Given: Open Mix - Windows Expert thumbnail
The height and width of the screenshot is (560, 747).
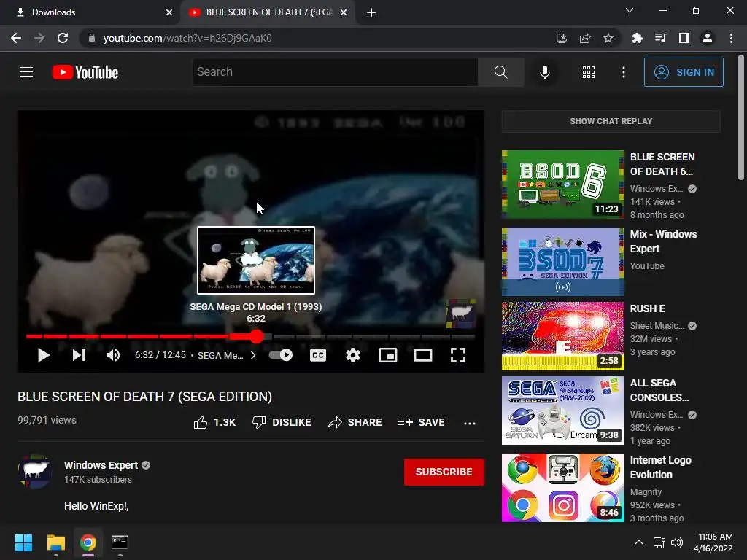Looking at the screenshot, I should 562,262.
